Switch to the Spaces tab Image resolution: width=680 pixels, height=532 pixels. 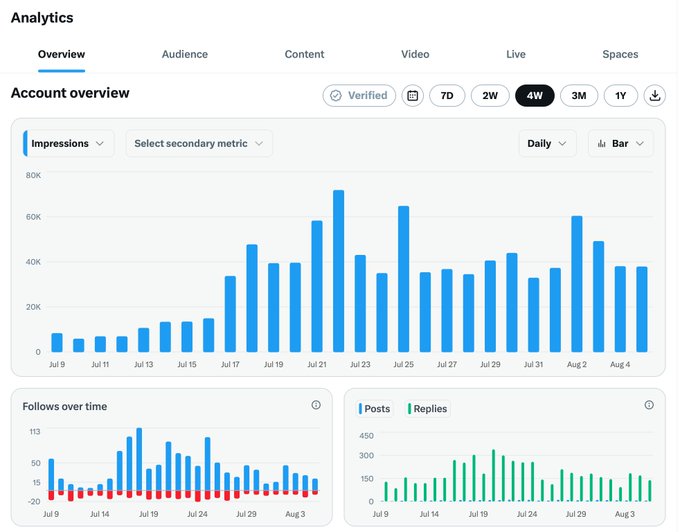tap(620, 54)
